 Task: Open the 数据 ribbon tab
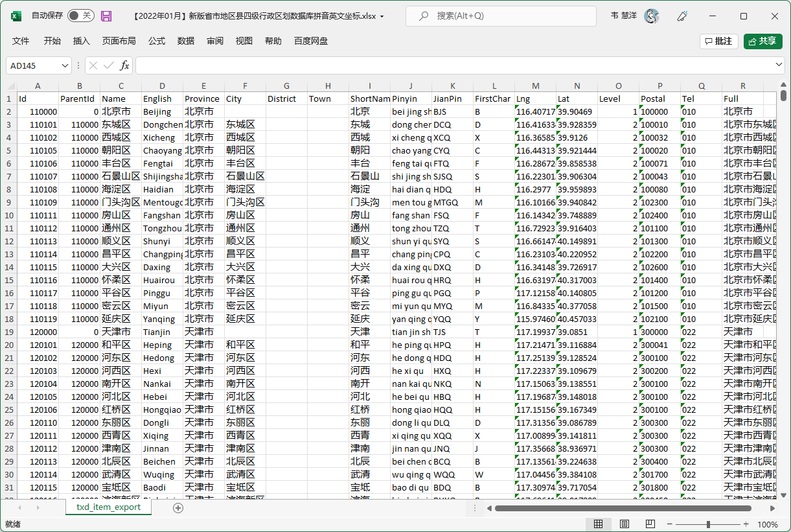pyautogui.click(x=185, y=40)
